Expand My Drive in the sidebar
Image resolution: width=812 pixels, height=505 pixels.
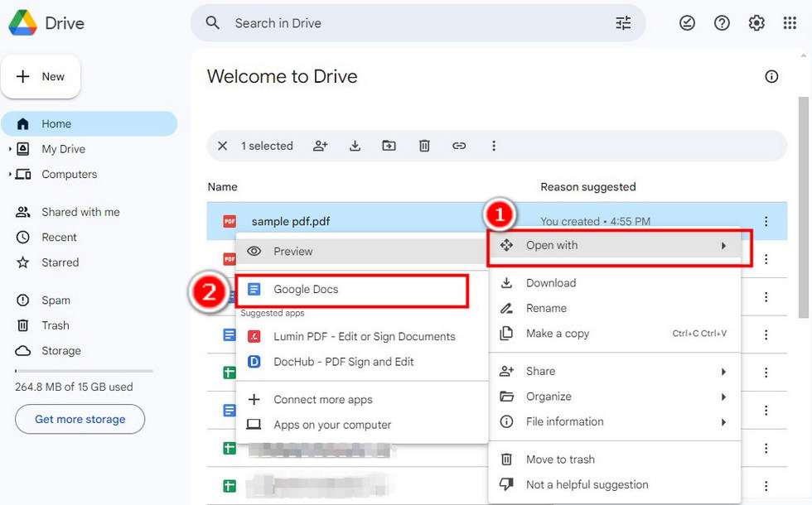click(x=8, y=149)
